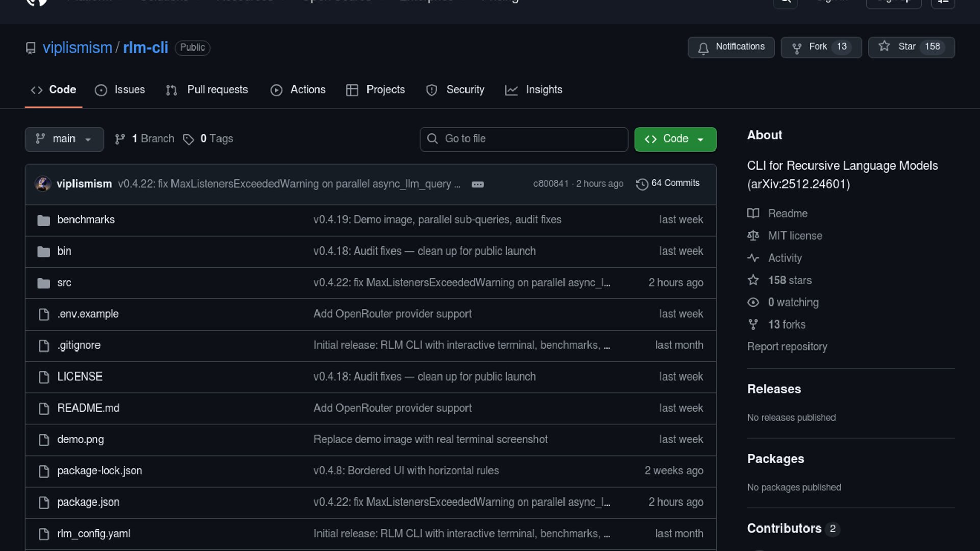Click the Go to file search field
The width and height of the screenshot is (980, 551).
coord(523,139)
